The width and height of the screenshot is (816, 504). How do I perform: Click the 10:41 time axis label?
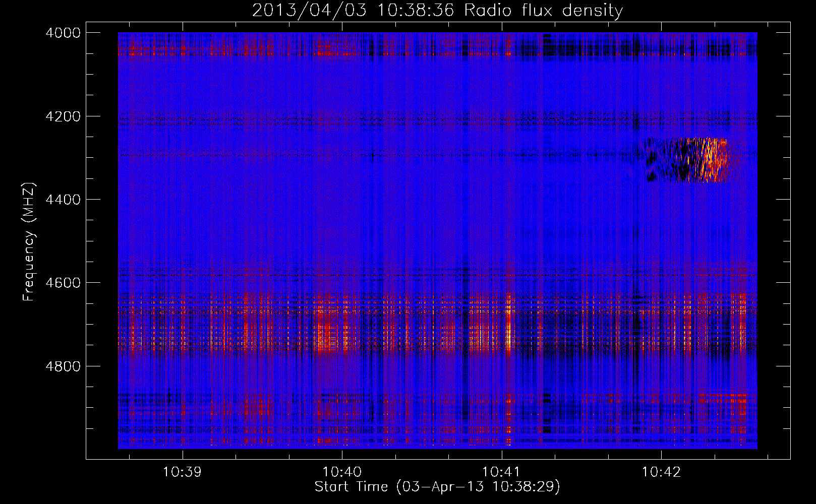tap(501, 472)
